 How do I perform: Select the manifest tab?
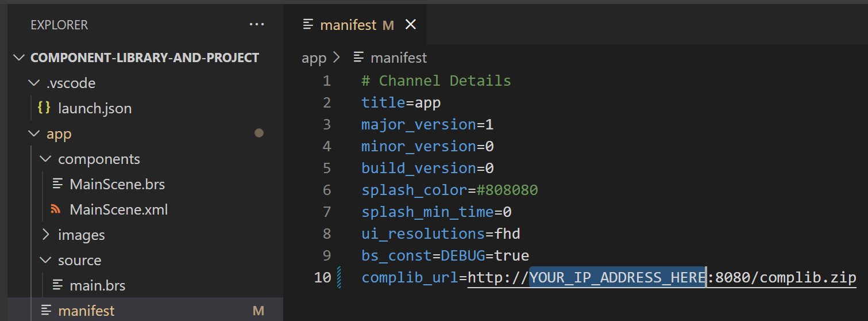[x=355, y=25]
